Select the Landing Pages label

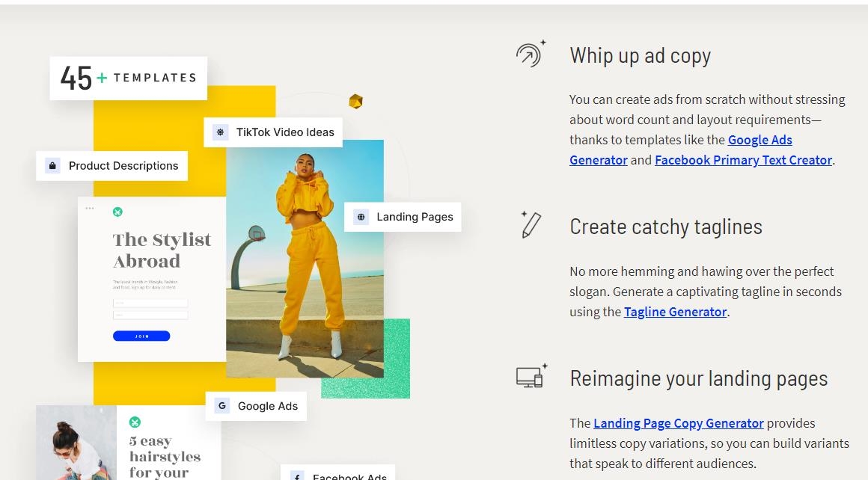415,217
